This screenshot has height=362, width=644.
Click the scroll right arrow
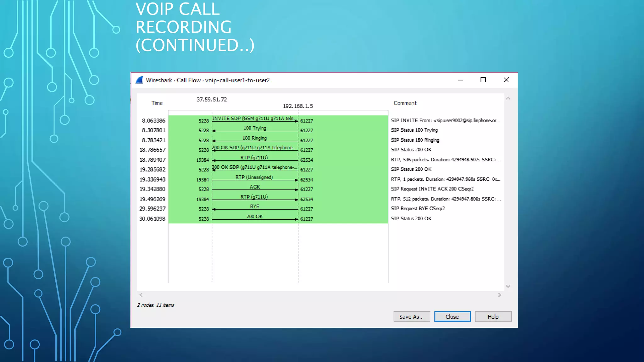[499, 295]
